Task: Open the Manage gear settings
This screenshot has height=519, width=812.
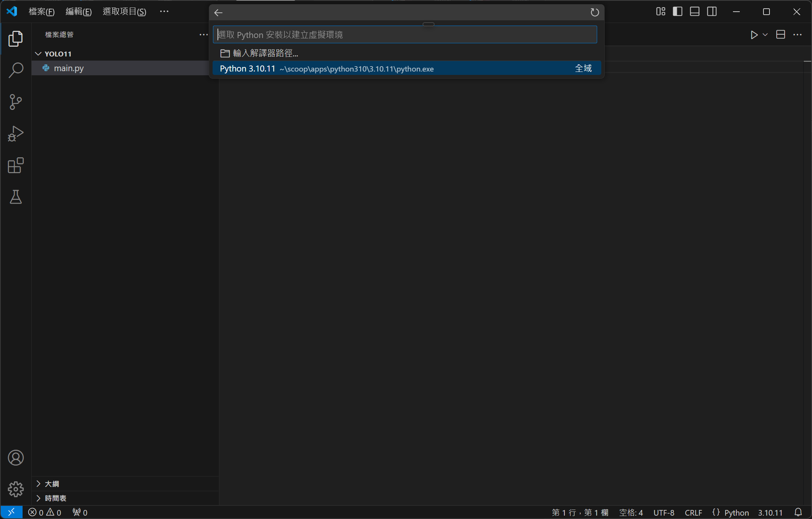Action: 15,489
